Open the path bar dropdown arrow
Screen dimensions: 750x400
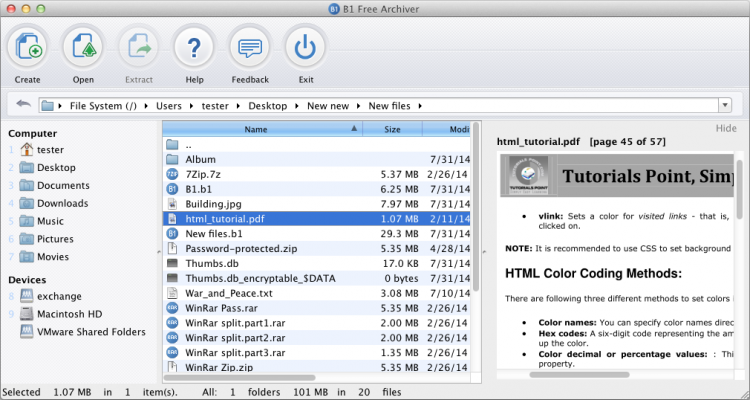pyautogui.click(x=723, y=105)
